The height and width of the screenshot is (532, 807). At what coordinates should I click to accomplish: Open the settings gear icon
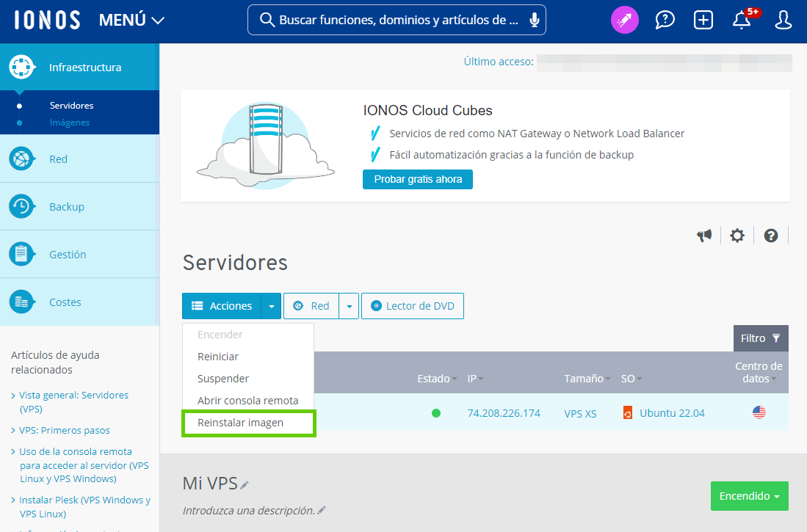[737, 236]
